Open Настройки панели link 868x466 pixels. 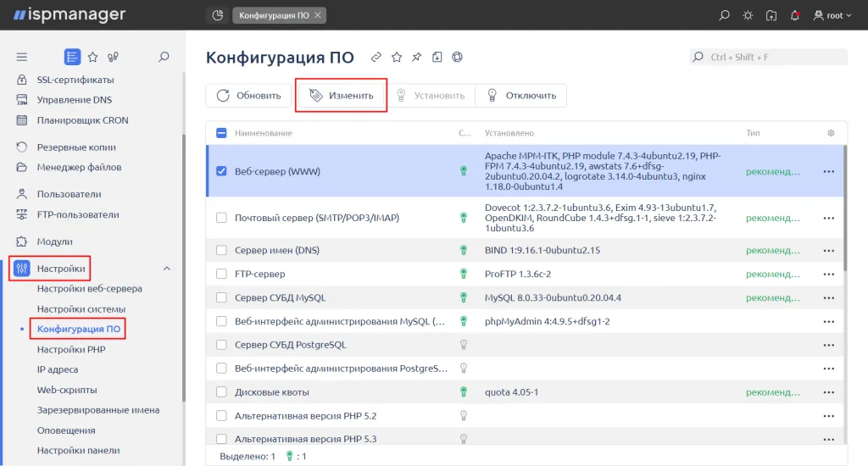tap(78, 451)
